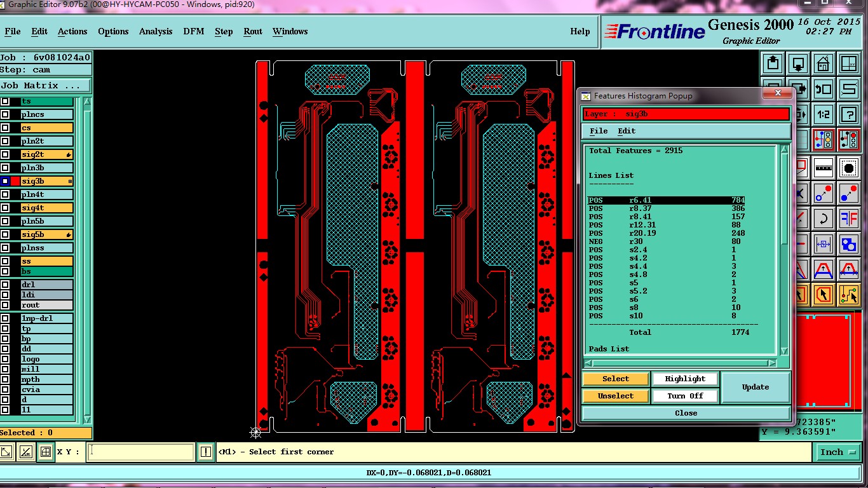Toggle checkbox for layer plncs
Screen dimensions: 868x488
pos(5,114)
